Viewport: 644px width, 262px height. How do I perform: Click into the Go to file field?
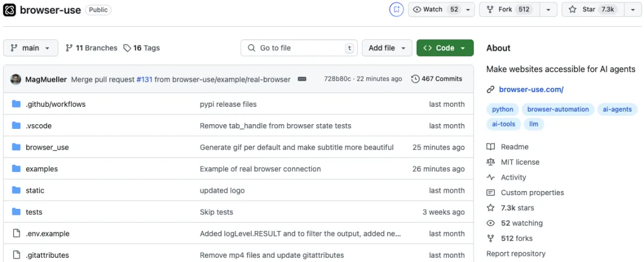coord(299,48)
